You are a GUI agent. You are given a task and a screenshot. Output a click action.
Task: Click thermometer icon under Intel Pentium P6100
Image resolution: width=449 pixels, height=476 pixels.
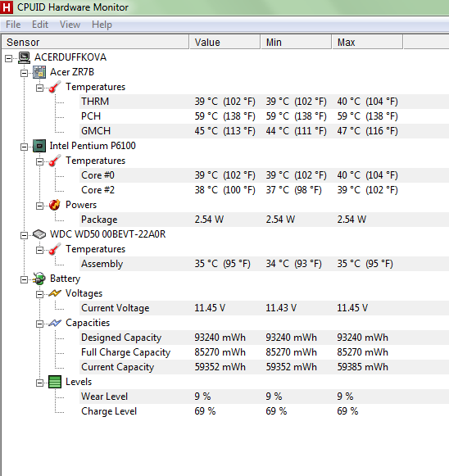tap(55, 161)
